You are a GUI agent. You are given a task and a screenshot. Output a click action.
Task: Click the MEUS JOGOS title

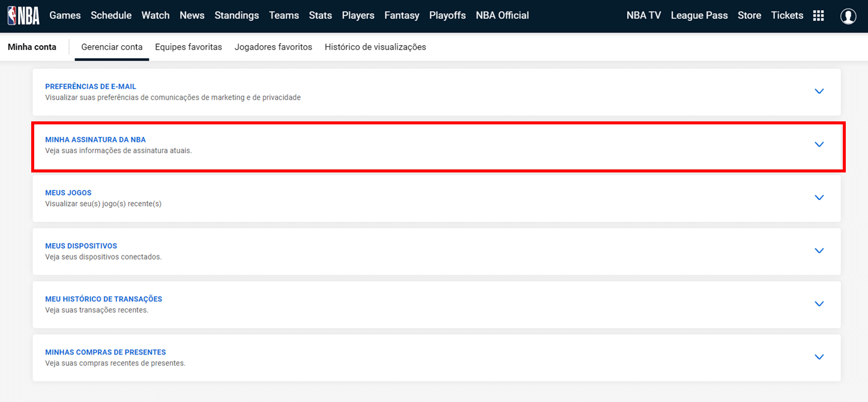coord(68,193)
